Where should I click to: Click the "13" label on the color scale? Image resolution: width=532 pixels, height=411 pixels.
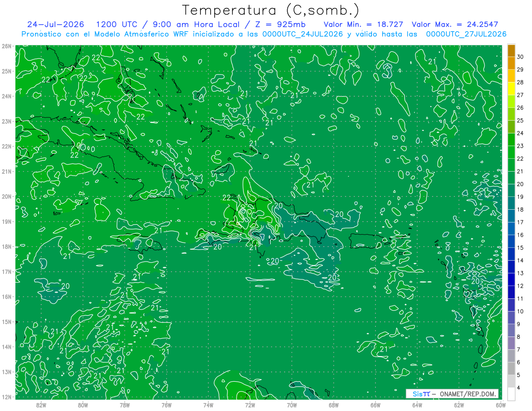520,273
